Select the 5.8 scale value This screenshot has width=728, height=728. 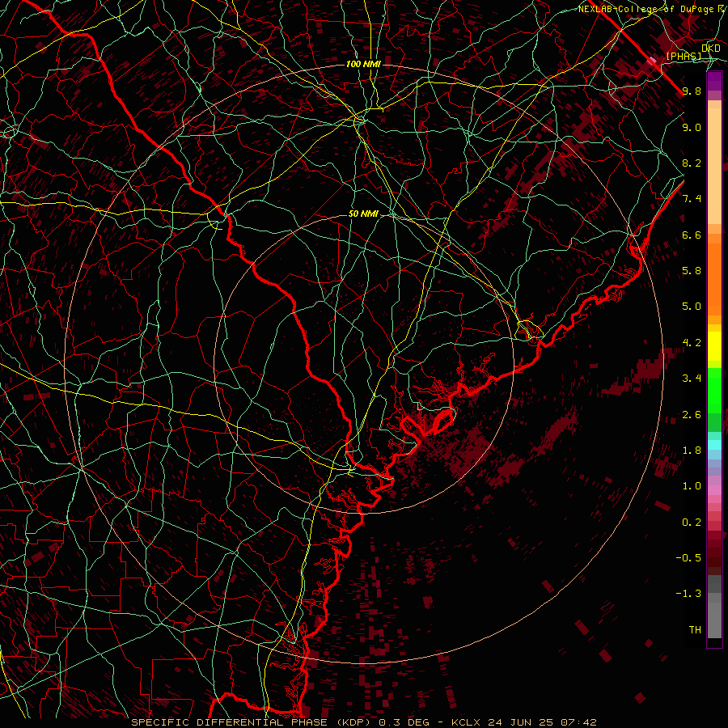(692, 271)
